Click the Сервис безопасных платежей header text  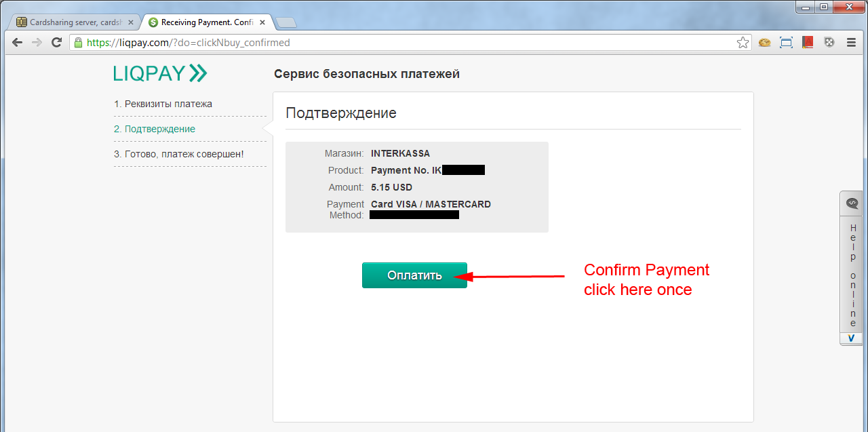coord(367,74)
